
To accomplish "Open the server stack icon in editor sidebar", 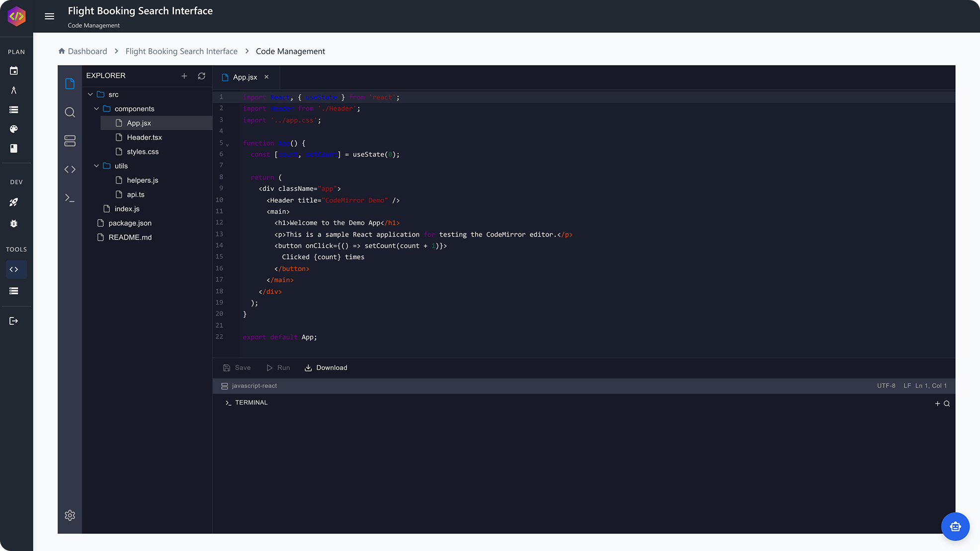I will (x=70, y=141).
